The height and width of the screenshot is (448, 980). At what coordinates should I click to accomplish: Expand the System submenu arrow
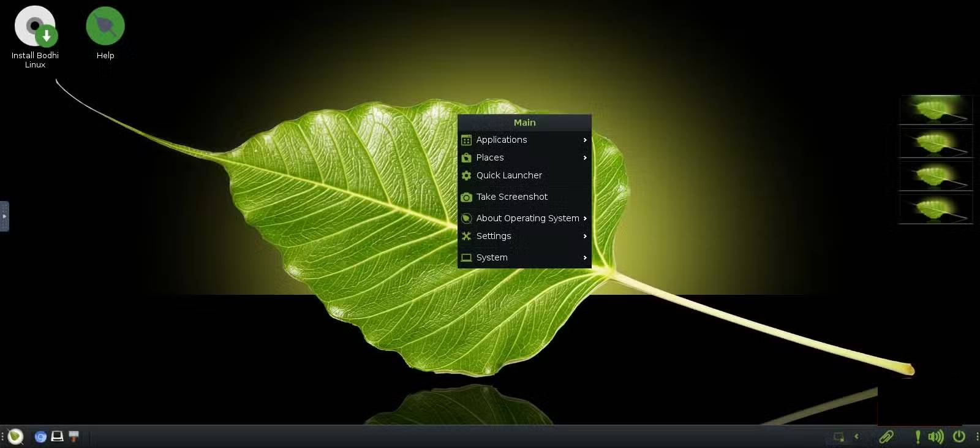[x=585, y=257]
